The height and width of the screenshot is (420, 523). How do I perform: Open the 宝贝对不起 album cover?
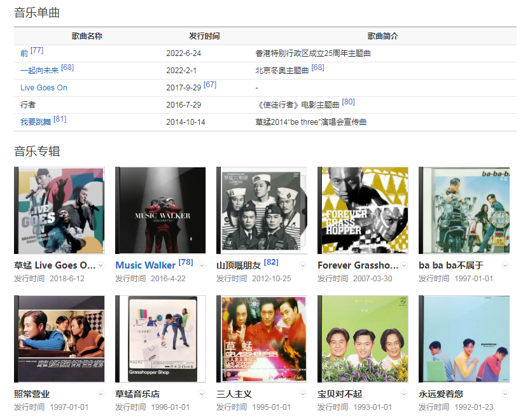point(363,339)
